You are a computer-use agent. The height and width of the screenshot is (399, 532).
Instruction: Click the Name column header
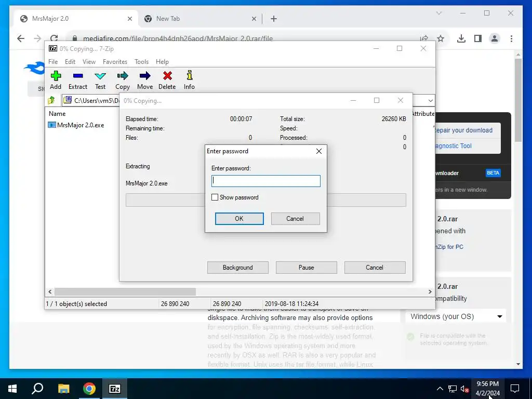(x=57, y=114)
